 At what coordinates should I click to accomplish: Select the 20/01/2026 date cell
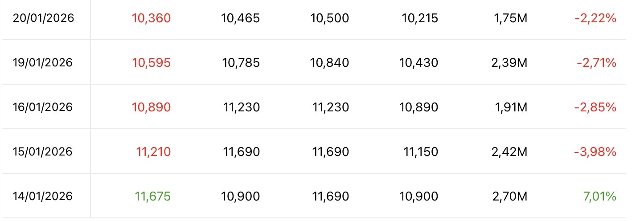pos(42,18)
